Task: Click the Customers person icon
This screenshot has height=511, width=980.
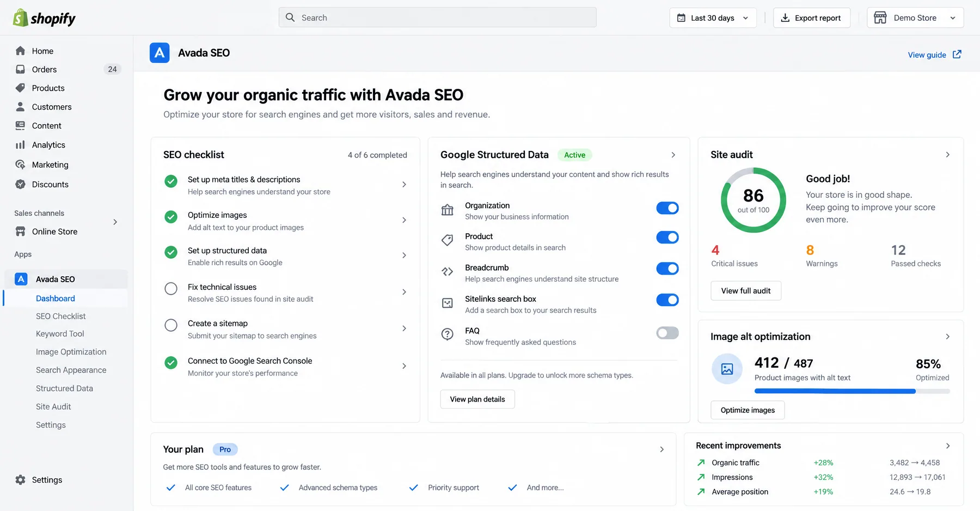Action: point(20,107)
